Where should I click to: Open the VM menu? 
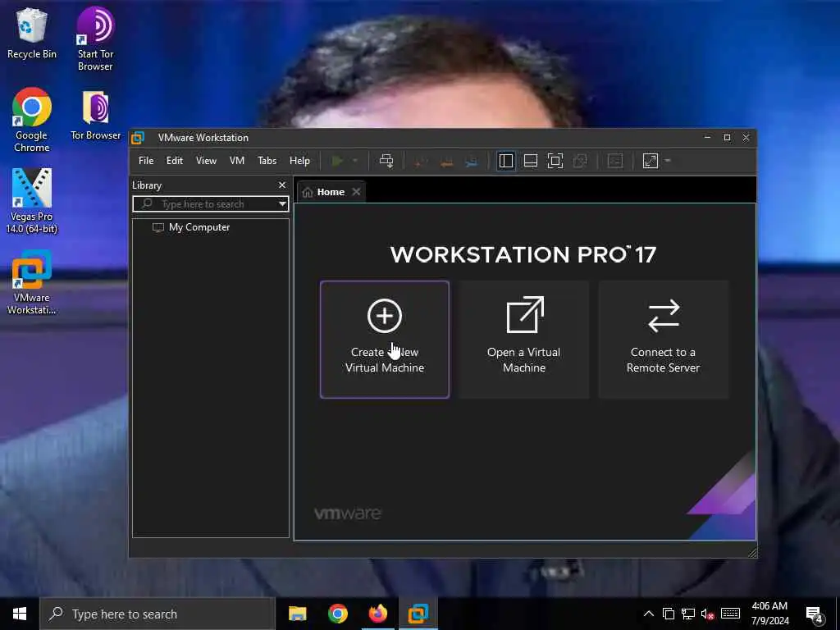tap(237, 161)
